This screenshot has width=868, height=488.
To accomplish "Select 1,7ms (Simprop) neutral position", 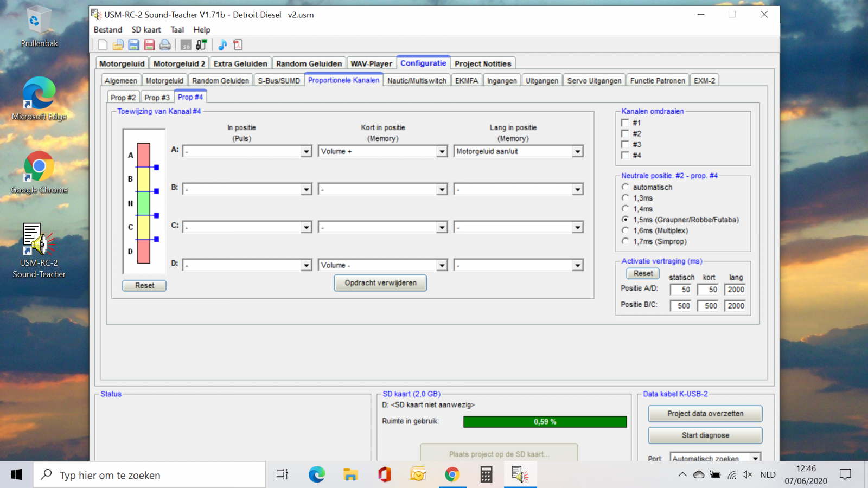I will pyautogui.click(x=625, y=241).
